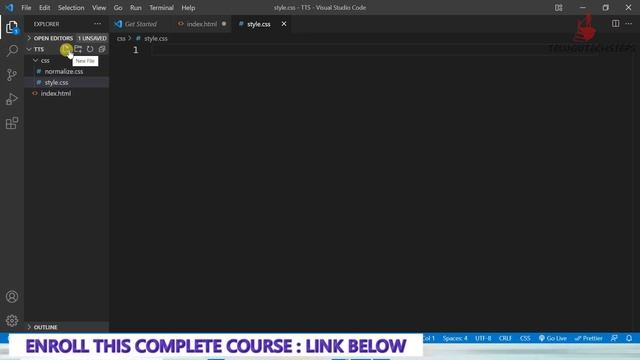
Task: Customize layout icon in title bar
Action: (x=558, y=8)
